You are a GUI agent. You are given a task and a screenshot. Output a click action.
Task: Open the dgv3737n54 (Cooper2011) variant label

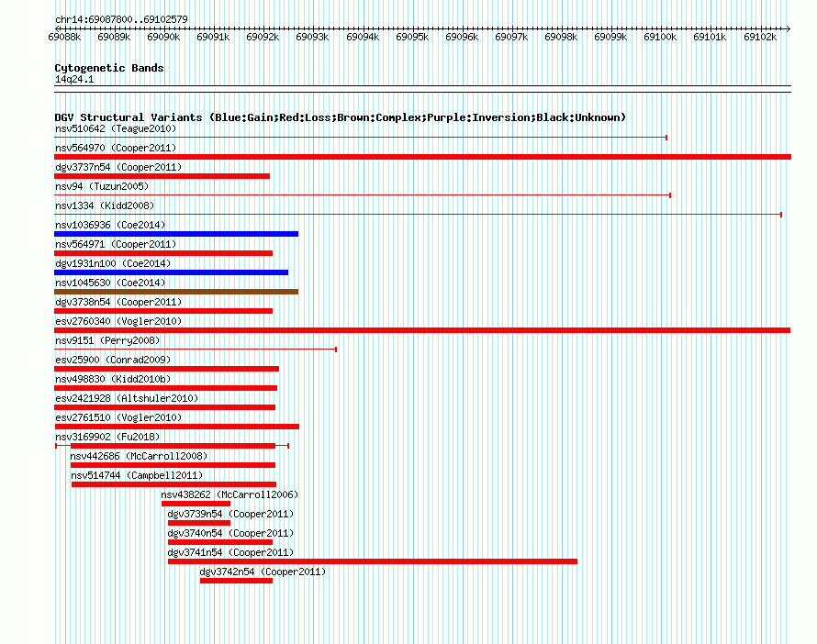pos(118,167)
